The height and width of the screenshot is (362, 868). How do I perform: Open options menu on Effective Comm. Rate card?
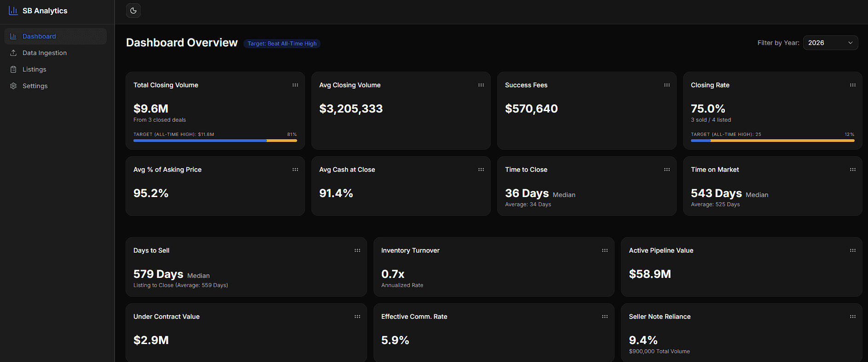coord(605,317)
